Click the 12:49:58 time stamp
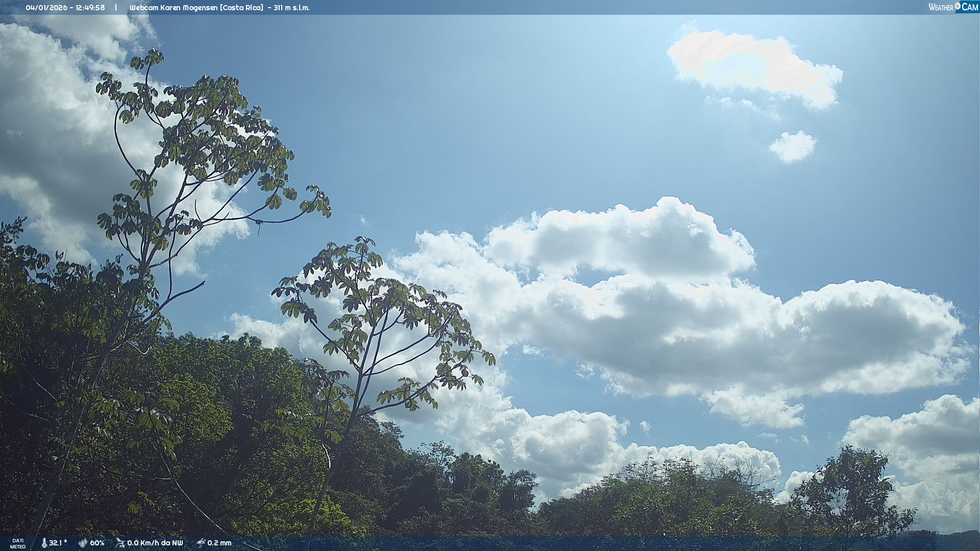The height and width of the screenshot is (551, 980). point(90,8)
